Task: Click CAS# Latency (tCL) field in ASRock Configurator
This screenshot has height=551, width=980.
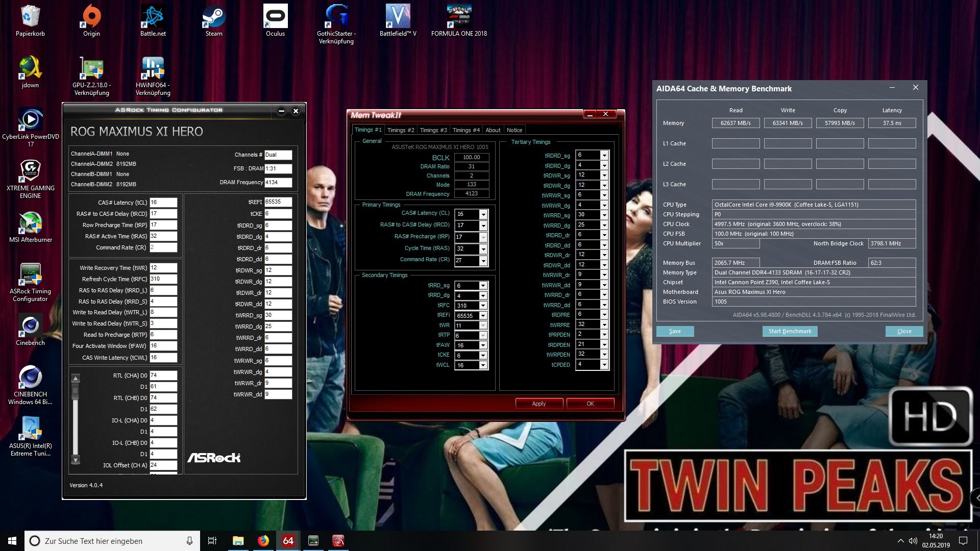Action: pyautogui.click(x=163, y=203)
